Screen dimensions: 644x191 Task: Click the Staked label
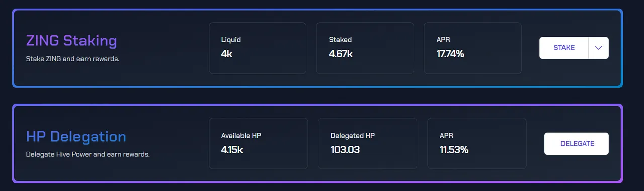point(340,40)
